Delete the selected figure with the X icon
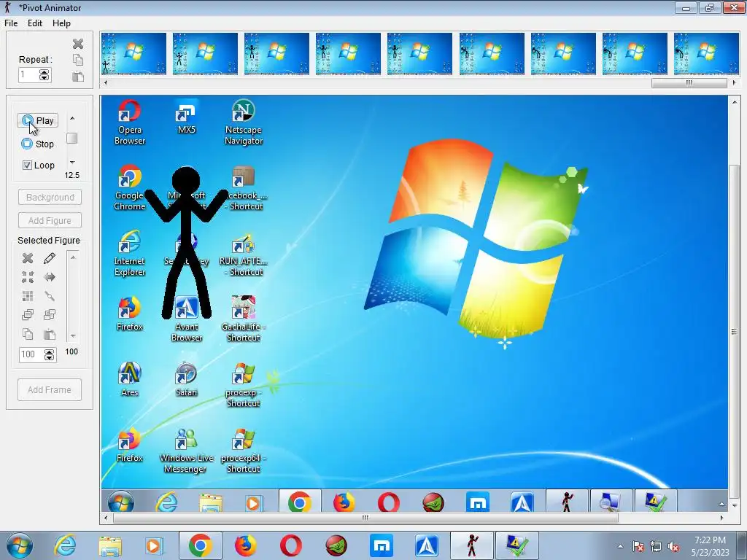The width and height of the screenshot is (747, 560). point(28,258)
